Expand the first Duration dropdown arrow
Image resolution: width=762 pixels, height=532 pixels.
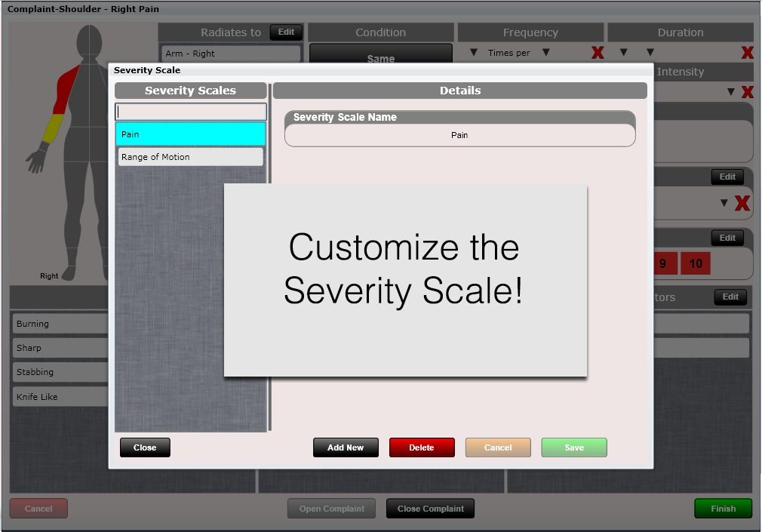tap(623, 53)
